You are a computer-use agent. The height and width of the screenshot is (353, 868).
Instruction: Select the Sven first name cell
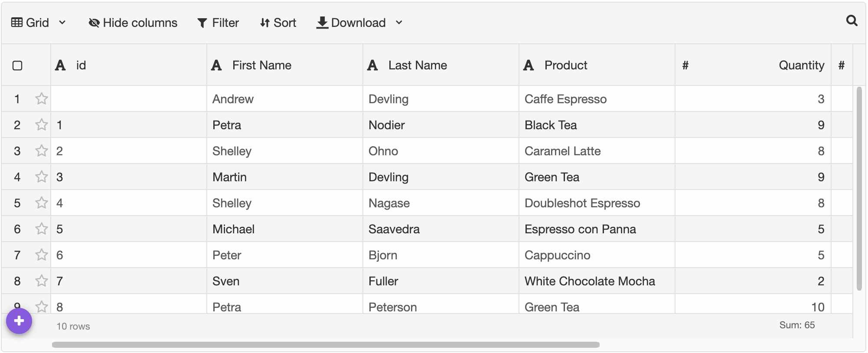tap(285, 281)
